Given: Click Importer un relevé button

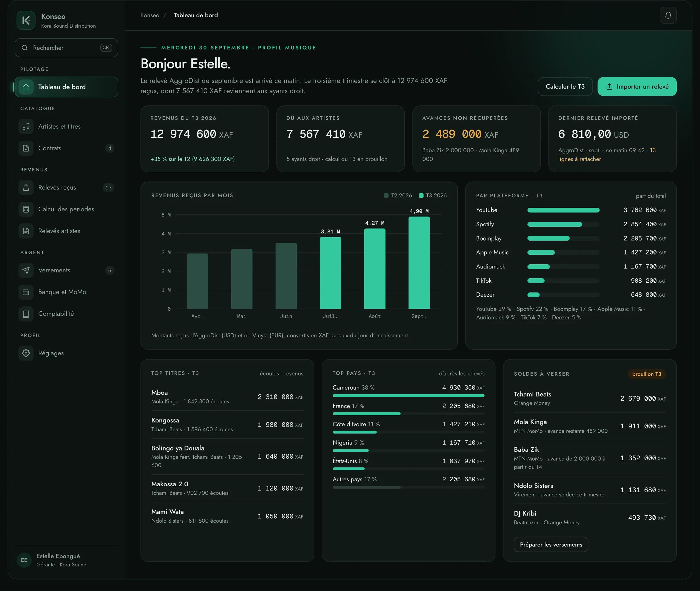Looking at the screenshot, I should pyautogui.click(x=637, y=87).
